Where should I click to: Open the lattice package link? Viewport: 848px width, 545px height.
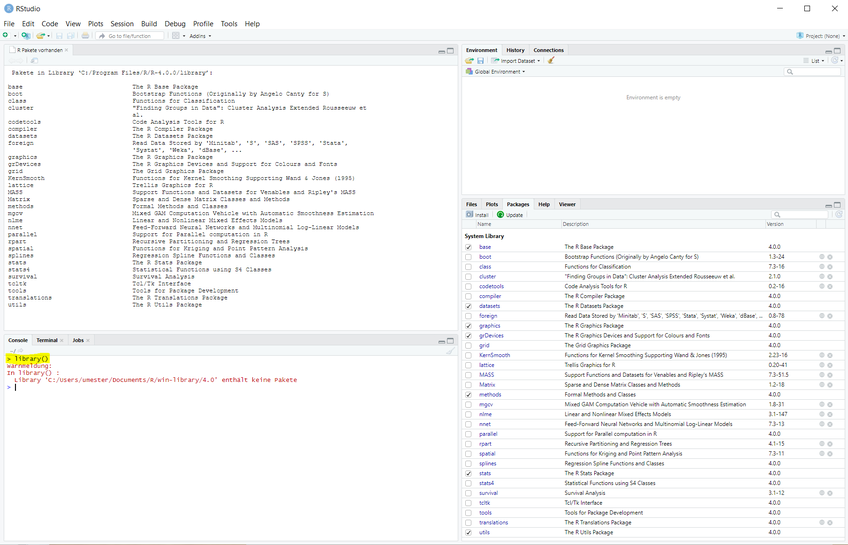[486, 365]
